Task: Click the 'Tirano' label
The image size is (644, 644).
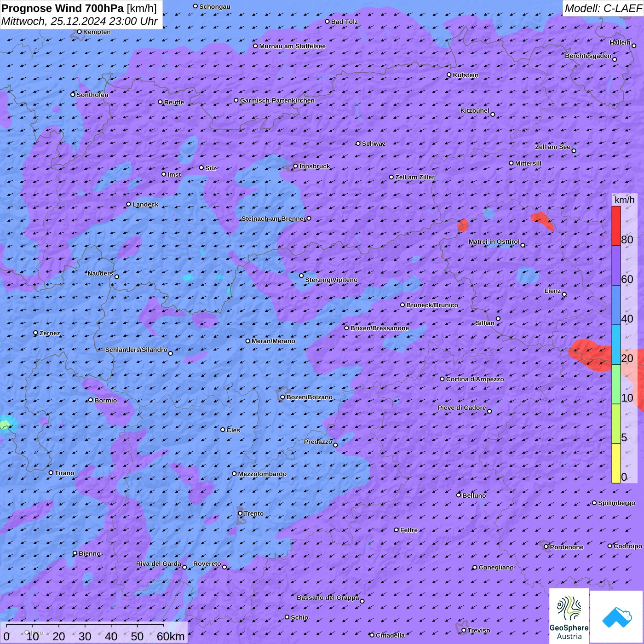Action: click(64, 473)
